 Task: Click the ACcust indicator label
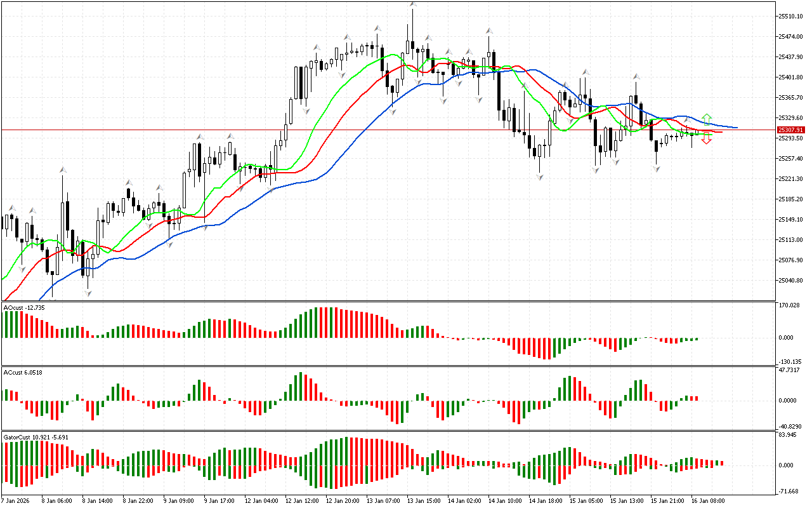[23, 372]
